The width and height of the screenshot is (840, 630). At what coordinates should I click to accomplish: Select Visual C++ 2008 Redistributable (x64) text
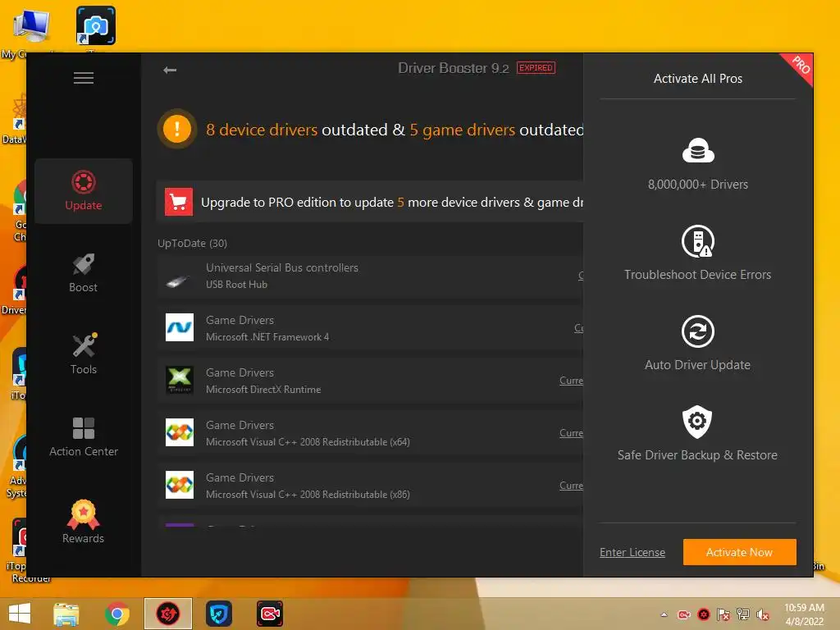coord(308,442)
